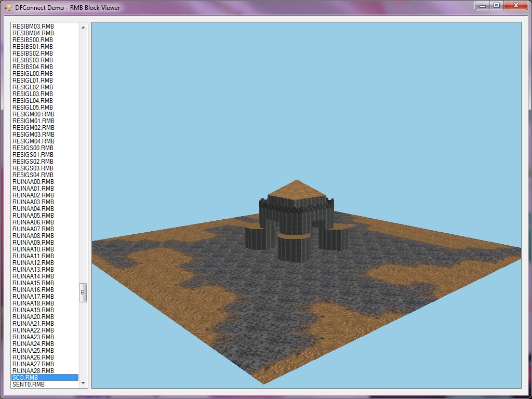Image resolution: width=532 pixels, height=399 pixels.
Task: Maximize the RMB Block Viewer window
Action: (x=497, y=5)
